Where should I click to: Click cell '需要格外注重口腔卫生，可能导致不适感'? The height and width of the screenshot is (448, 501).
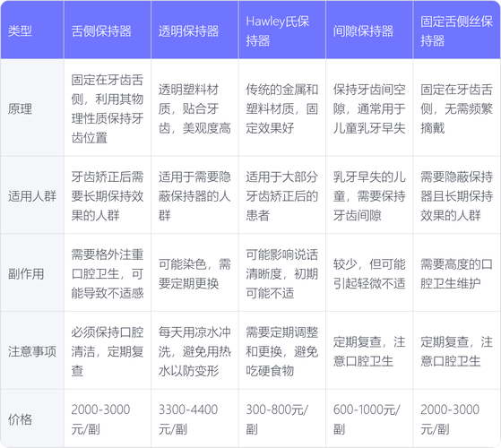108,273
